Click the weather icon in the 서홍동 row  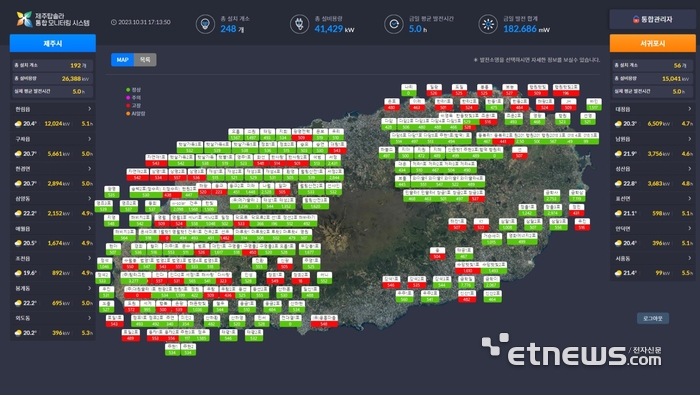click(x=618, y=273)
